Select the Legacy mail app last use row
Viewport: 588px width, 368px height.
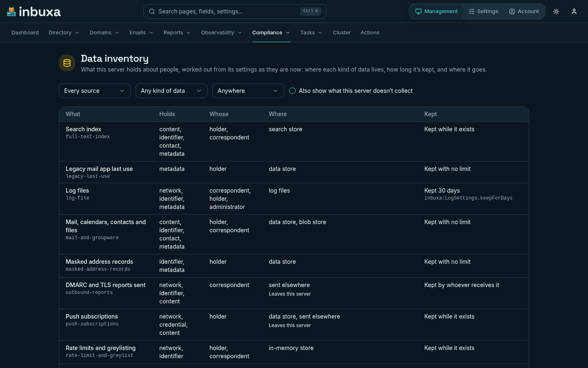pos(294,172)
